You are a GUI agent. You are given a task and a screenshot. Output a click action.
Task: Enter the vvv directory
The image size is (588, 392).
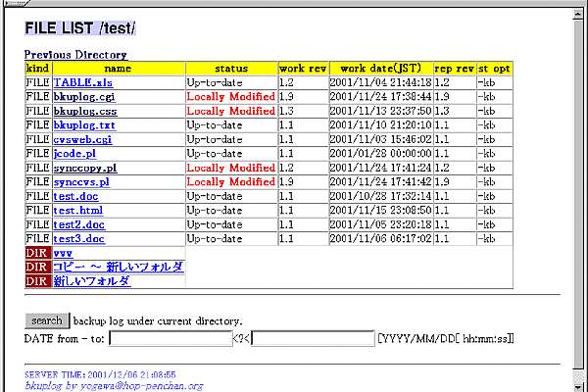(x=64, y=253)
